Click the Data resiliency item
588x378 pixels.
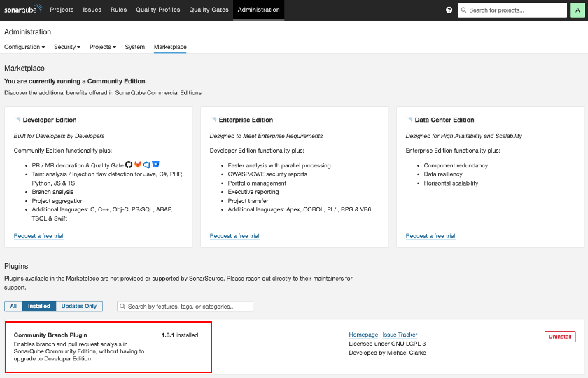(443, 174)
